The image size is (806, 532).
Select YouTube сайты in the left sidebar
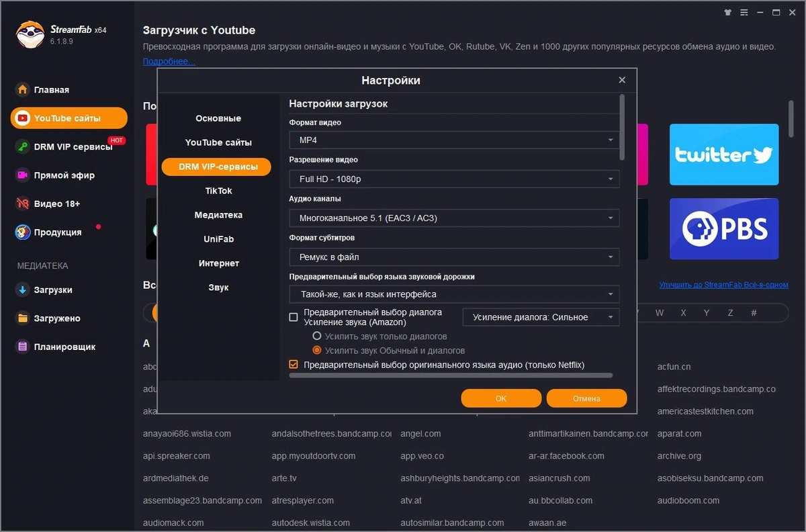69,118
